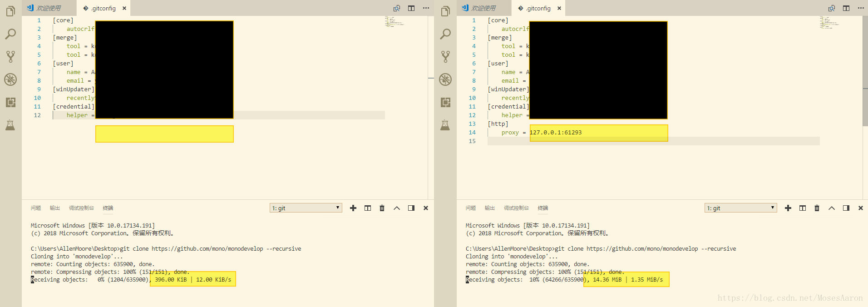Image resolution: width=868 pixels, height=307 pixels.
Task: Toggle panel position in left window
Action: 411,208
